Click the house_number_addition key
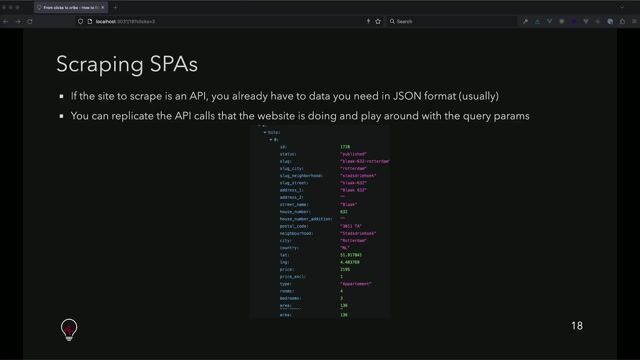The image size is (640, 360). coord(306,219)
